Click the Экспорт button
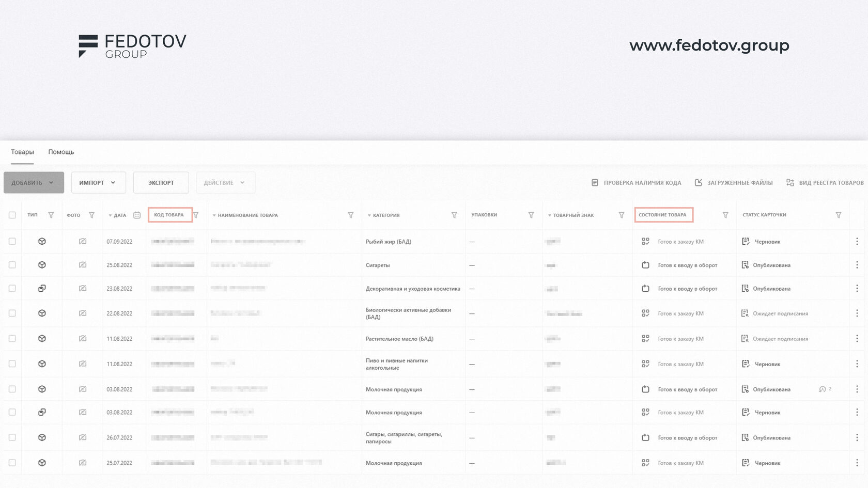 [x=161, y=183]
